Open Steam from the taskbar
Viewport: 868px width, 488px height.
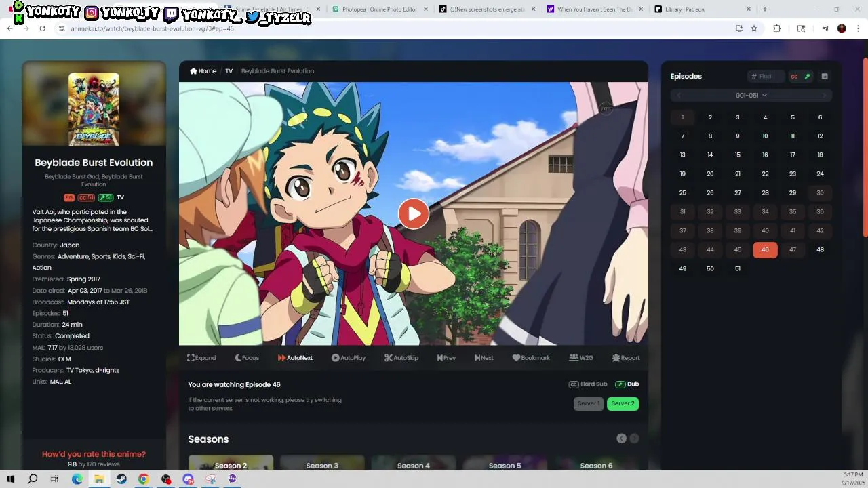click(121, 479)
